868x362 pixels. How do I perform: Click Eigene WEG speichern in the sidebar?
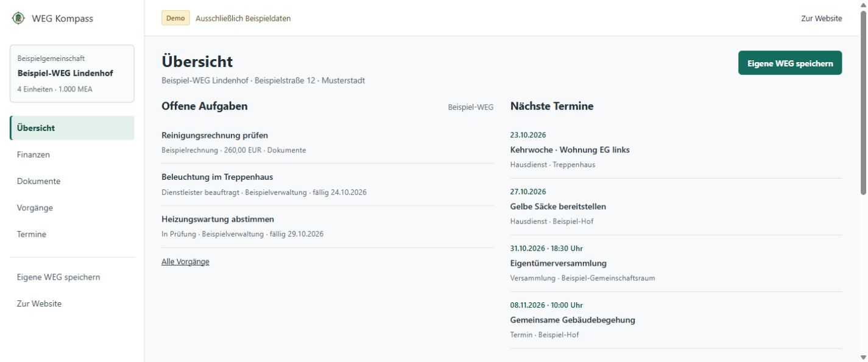point(72,277)
